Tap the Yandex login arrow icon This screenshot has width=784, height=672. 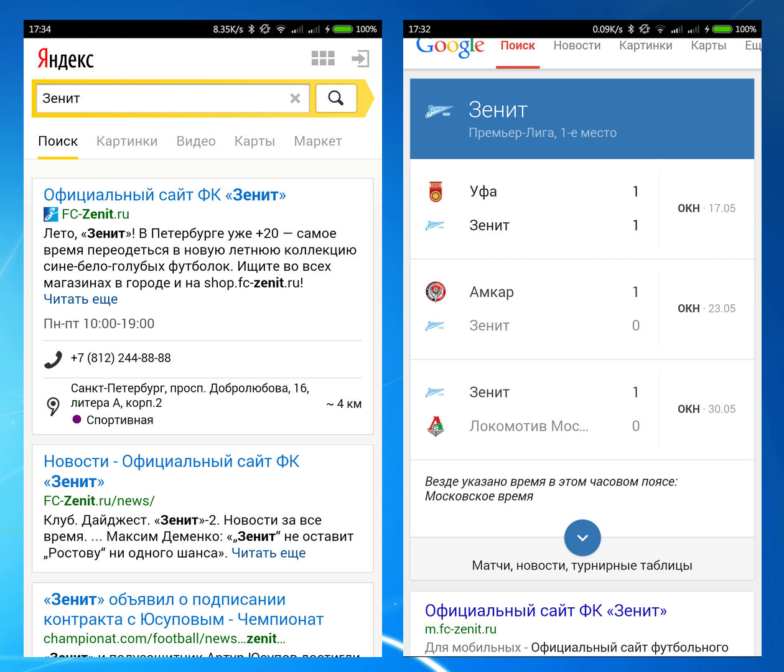pyautogui.click(x=361, y=58)
